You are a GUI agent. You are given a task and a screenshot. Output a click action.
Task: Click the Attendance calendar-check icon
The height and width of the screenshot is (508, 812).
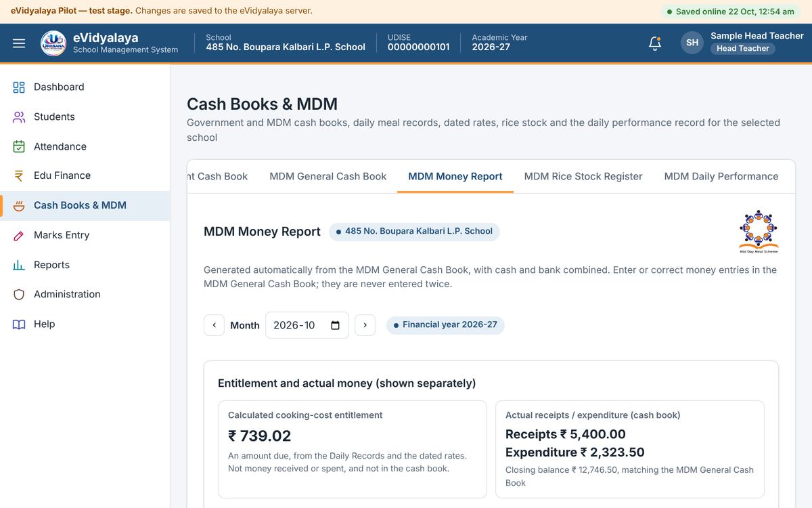click(x=19, y=146)
